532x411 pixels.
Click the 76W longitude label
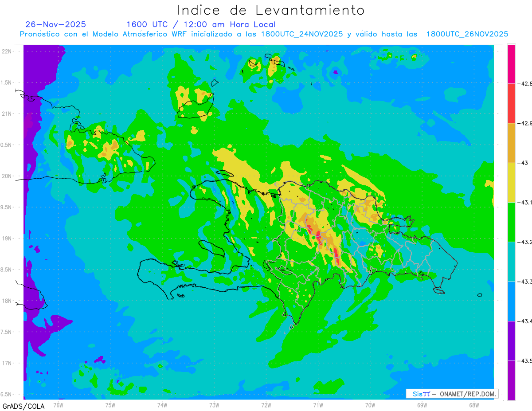59,405
